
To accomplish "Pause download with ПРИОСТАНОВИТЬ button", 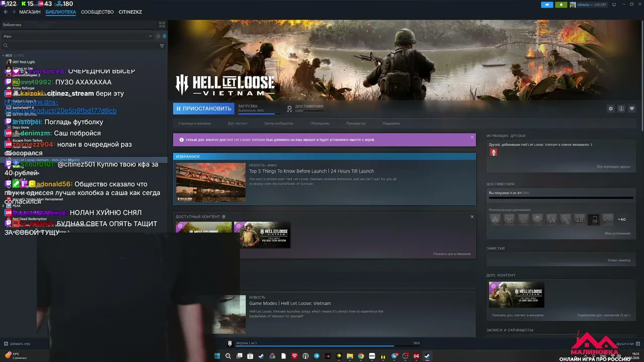I will [x=204, y=109].
